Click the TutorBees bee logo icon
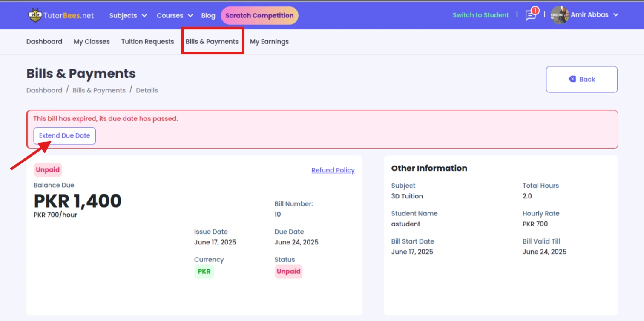Screen dimensions: 644x321 click(35, 16)
